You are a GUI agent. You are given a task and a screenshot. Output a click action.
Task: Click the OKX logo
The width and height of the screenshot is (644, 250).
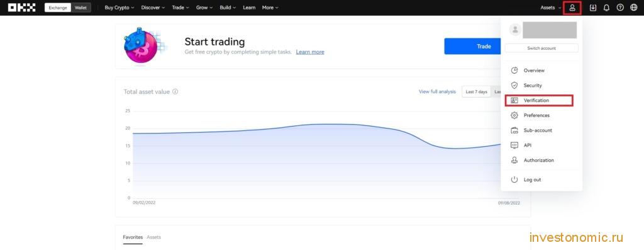pos(22,8)
